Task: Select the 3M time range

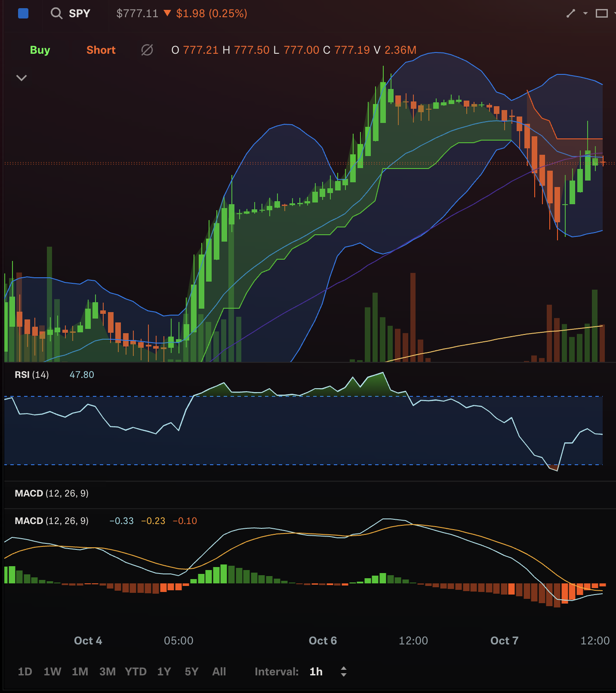Action: click(x=108, y=672)
